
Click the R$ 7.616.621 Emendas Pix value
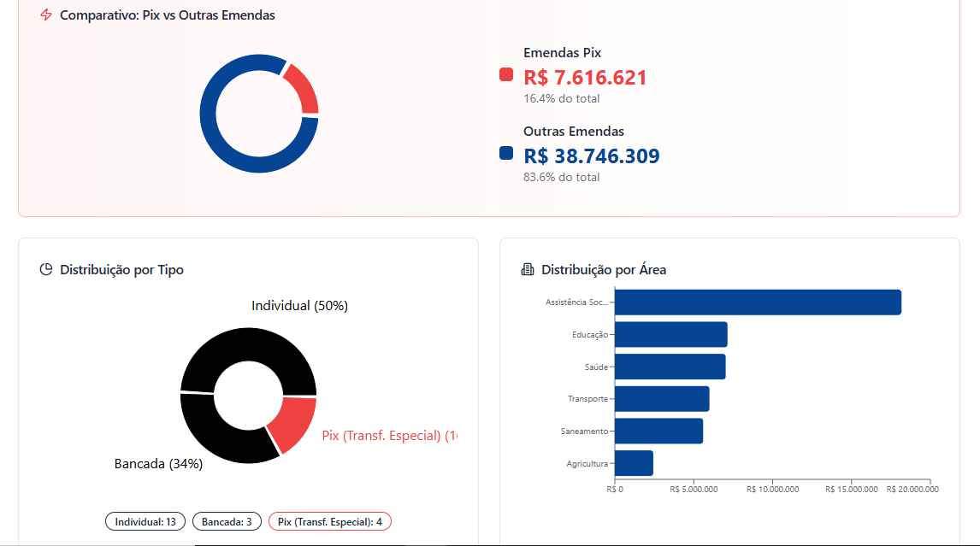pos(585,78)
